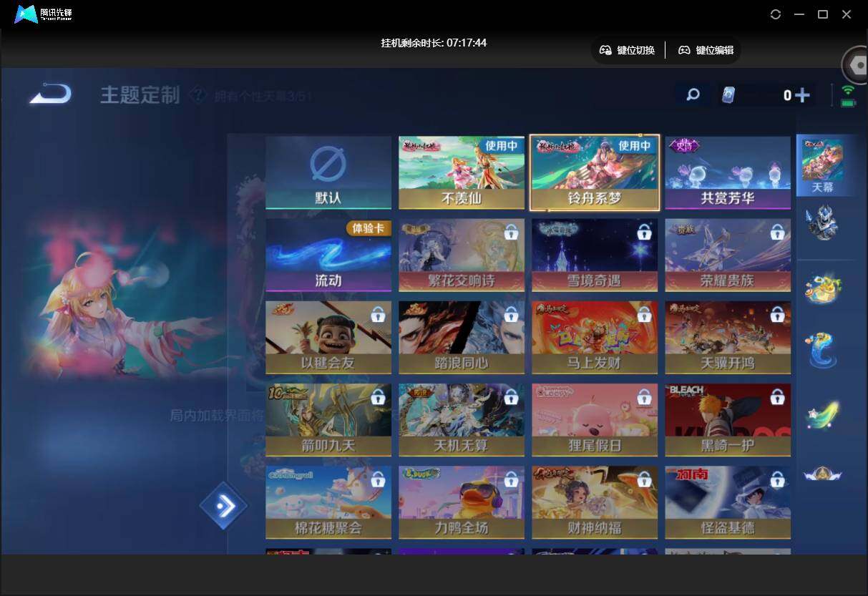This screenshot has height=596, width=868.
Task: Click the Tencent START logo in title bar
Action: point(44,14)
